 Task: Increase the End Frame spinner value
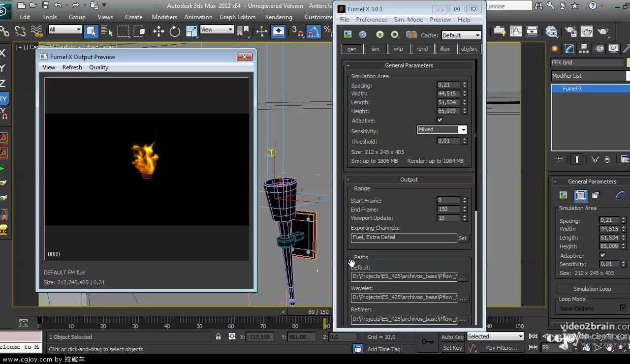click(465, 207)
